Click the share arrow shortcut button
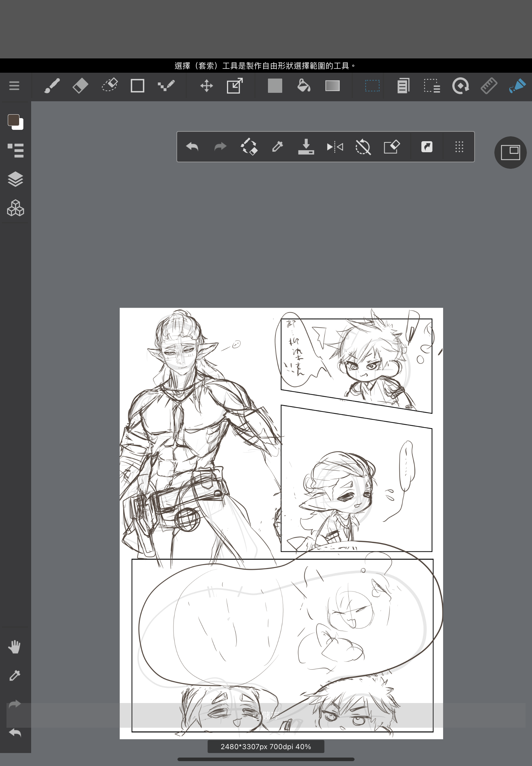Screen dimensions: 532x766 [x=427, y=147]
